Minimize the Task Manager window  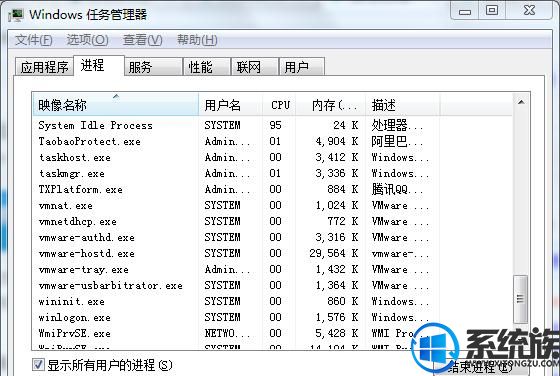click(465, 11)
